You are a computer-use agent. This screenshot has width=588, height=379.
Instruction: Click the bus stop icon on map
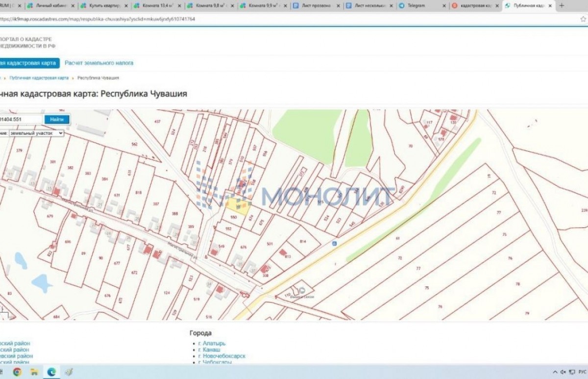coord(334,243)
